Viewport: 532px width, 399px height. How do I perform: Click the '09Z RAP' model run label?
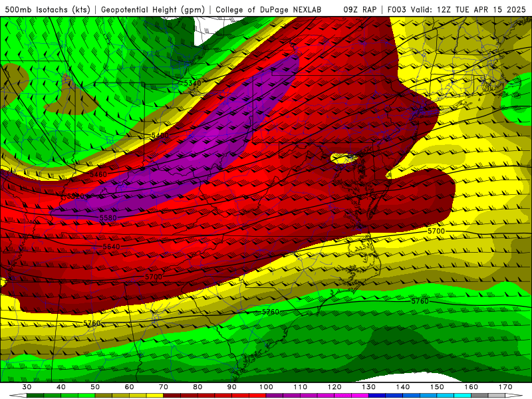360,9
